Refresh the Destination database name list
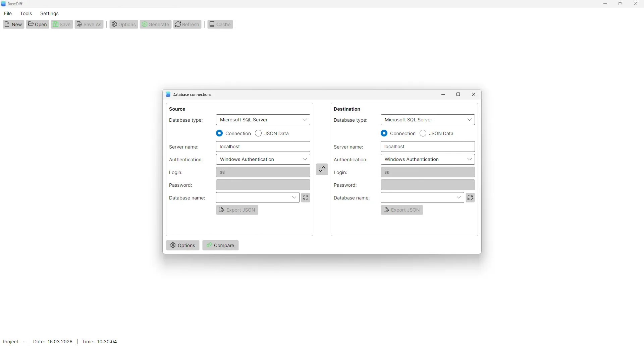This screenshot has width=644, height=346. (x=470, y=197)
